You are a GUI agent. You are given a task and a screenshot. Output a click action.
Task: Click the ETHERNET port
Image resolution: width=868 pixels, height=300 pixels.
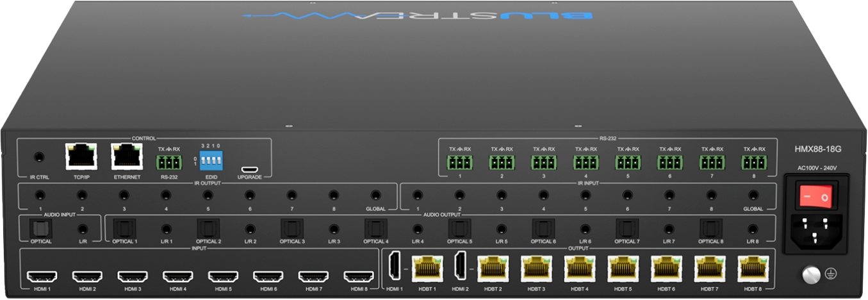point(126,156)
